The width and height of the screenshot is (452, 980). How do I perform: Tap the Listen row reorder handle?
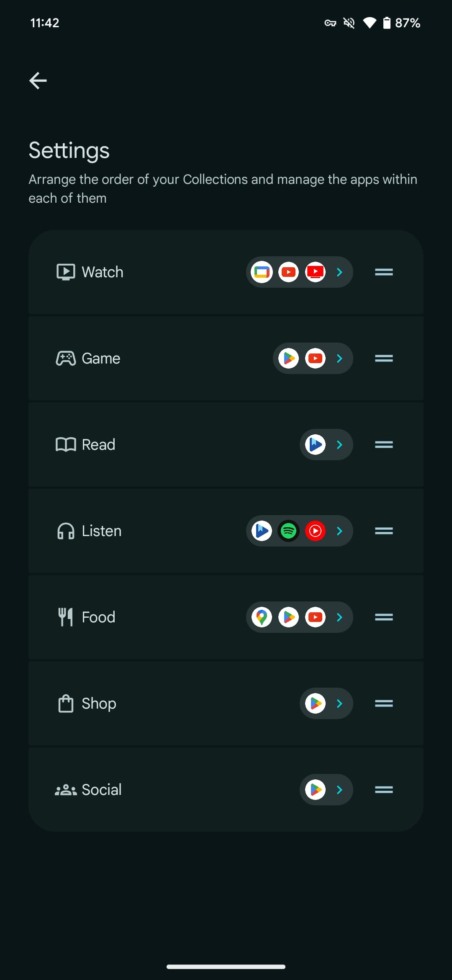384,531
